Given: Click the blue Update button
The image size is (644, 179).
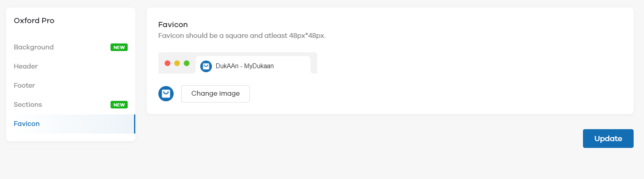Looking at the screenshot, I should [x=608, y=138].
